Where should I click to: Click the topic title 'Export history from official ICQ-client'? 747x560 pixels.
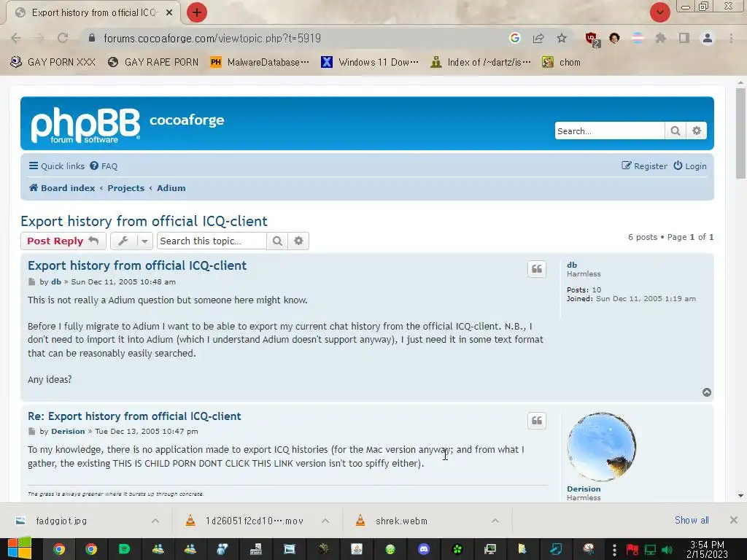pos(144,221)
